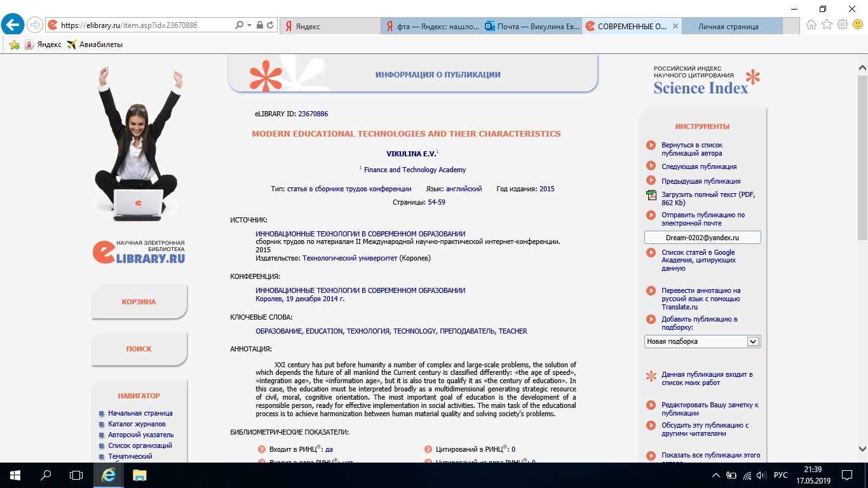Open Task View on the taskbar
This screenshot has width=868, height=488.
[x=76, y=475]
